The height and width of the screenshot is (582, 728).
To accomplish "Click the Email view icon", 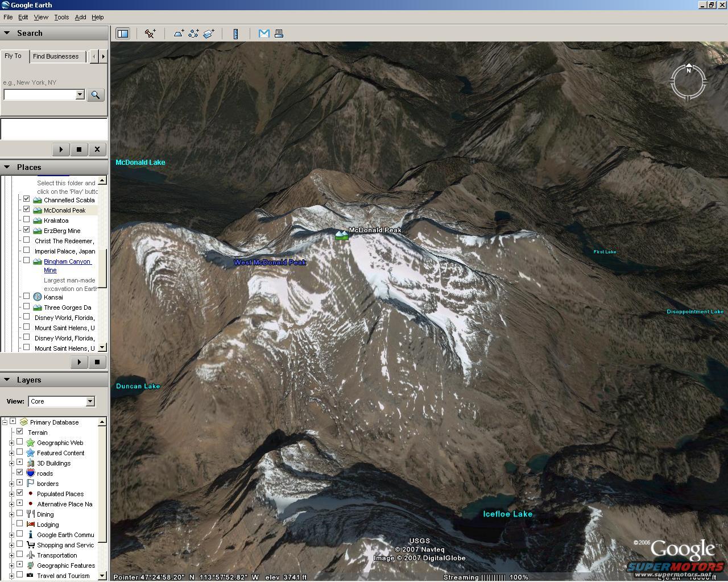I will (x=264, y=34).
